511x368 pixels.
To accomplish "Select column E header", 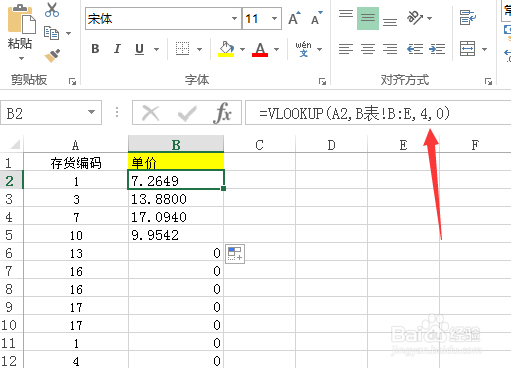I will pos(403,145).
